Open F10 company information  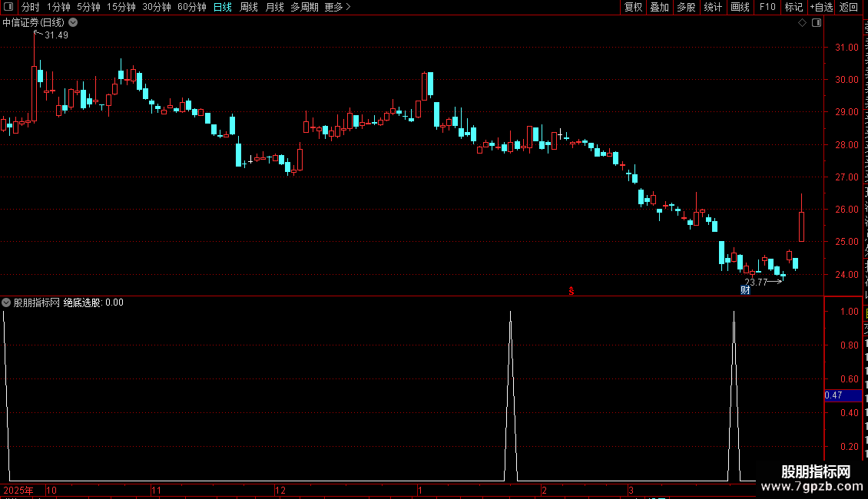[767, 7]
